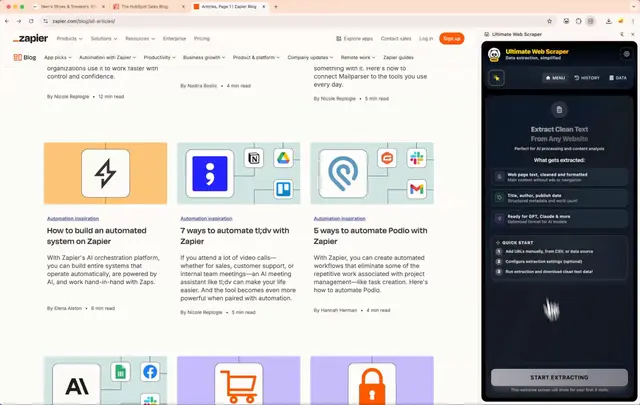
Task: Open 'How to build an automated system' article
Action: [96, 236]
